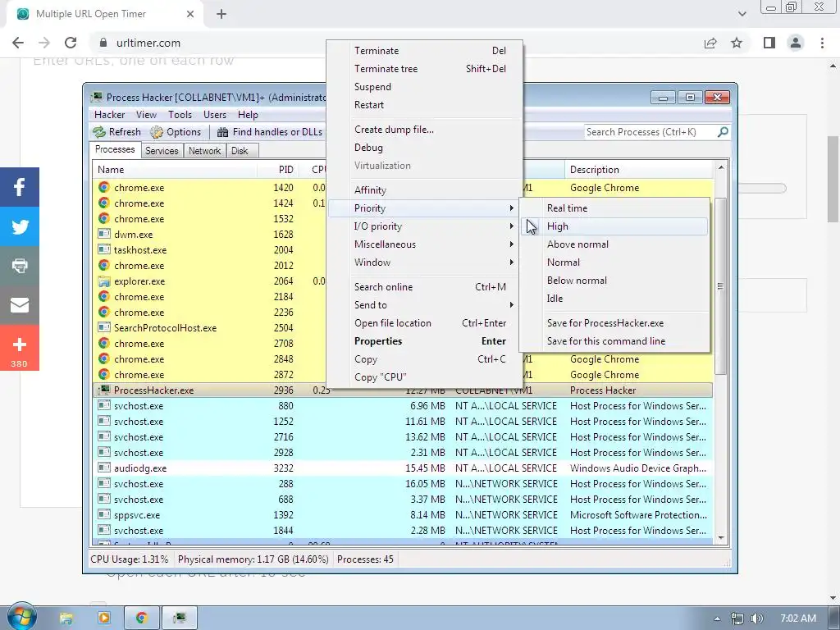Viewport: 840px width, 630px height.
Task: Set priority to Real time
Action: click(614, 208)
